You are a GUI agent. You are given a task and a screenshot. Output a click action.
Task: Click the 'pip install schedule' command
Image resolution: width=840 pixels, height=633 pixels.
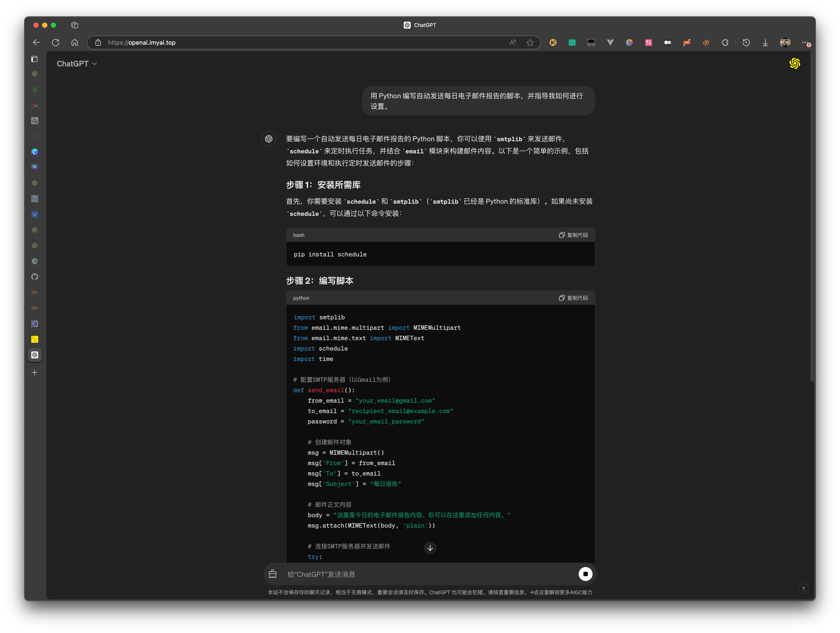(330, 254)
